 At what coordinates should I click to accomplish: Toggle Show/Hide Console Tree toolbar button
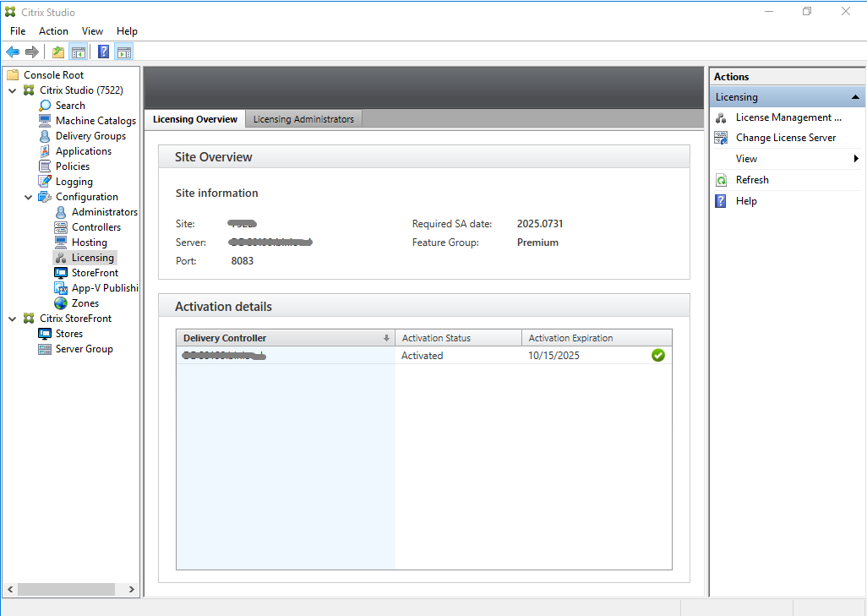[x=78, y=52]
